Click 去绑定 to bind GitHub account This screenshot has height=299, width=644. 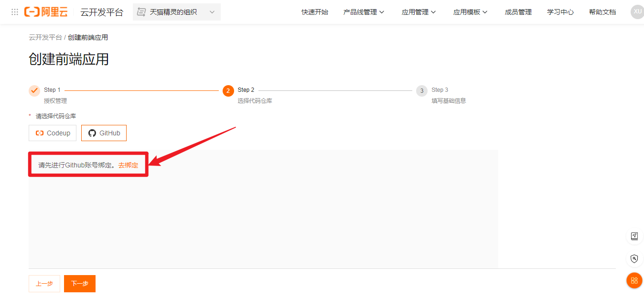pos(128,165)
